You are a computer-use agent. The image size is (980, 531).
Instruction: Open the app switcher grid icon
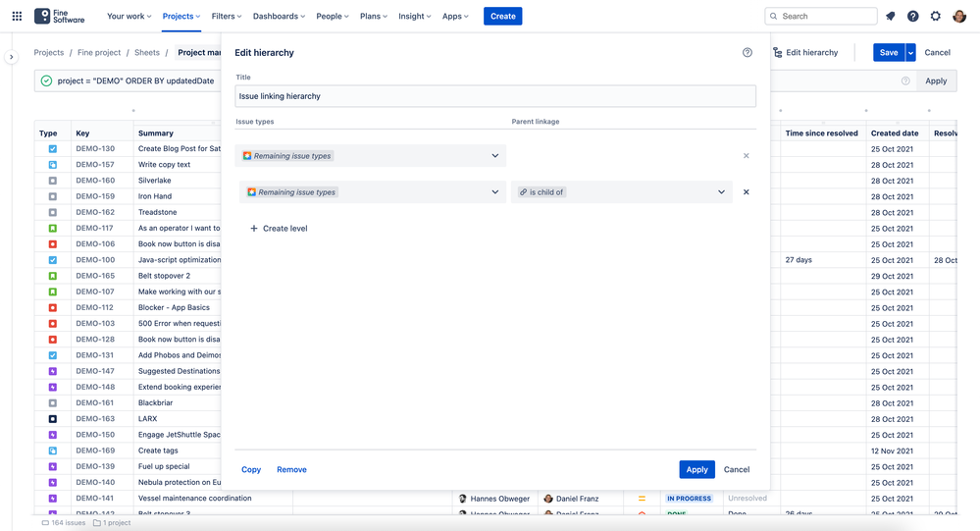pos(17,17)
